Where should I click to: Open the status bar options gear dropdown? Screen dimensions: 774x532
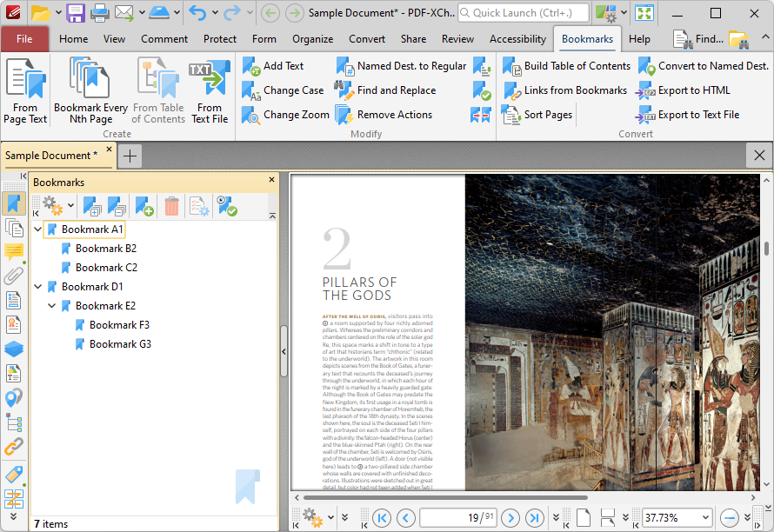[331, 518]
